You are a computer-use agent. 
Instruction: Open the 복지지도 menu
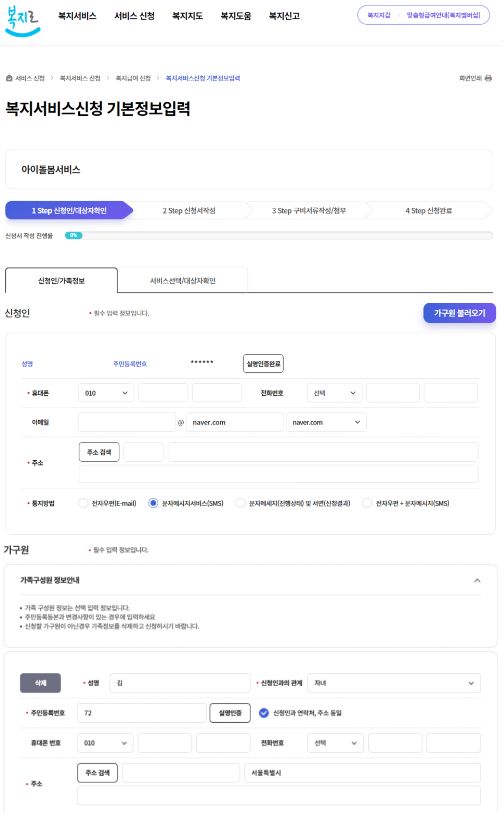188,16
